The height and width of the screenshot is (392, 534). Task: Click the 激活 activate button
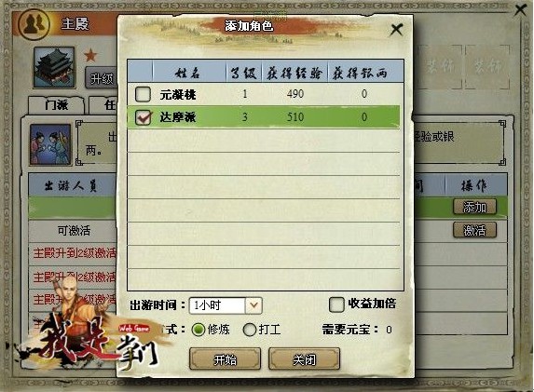474,230
